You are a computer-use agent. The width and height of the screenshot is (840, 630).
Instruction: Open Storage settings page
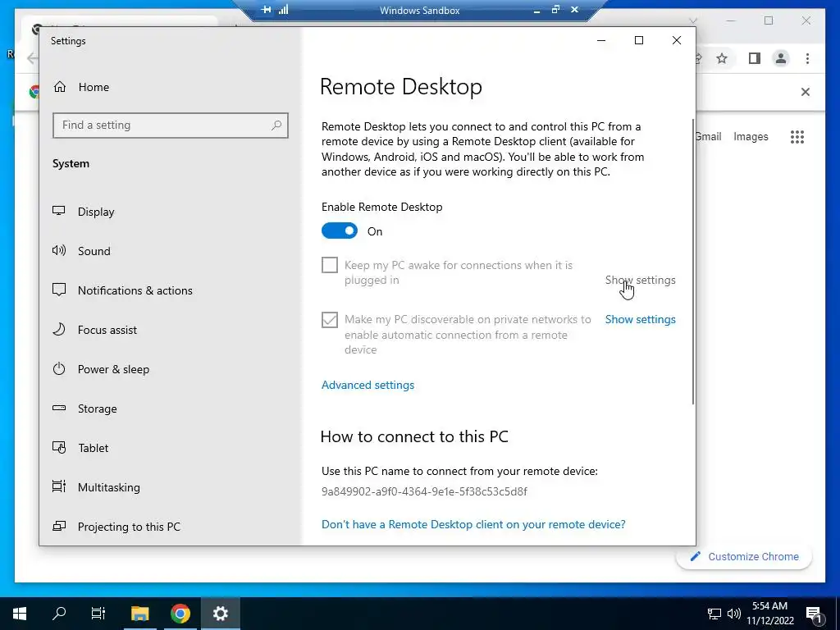point(84,409)
